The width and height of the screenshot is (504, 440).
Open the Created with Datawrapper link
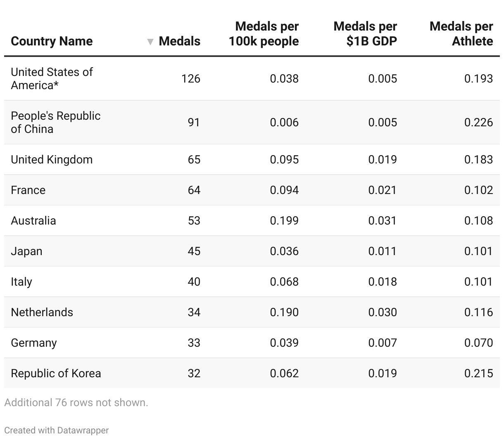[x=57, y=430]
